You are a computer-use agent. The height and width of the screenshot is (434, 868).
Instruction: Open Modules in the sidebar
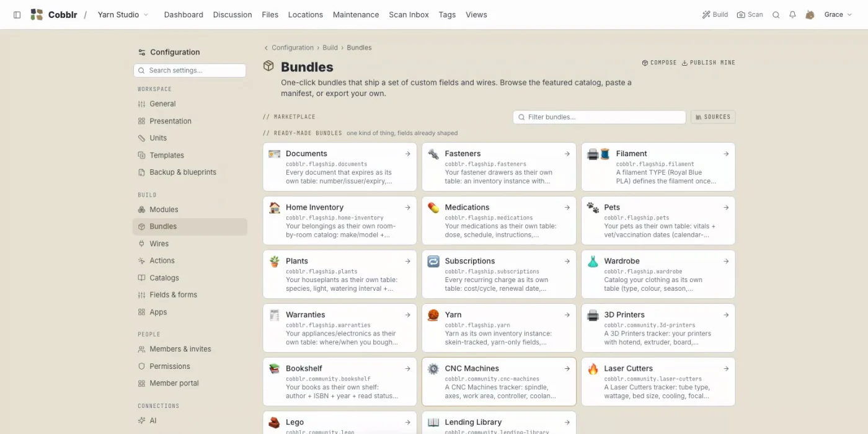[190, 210]
